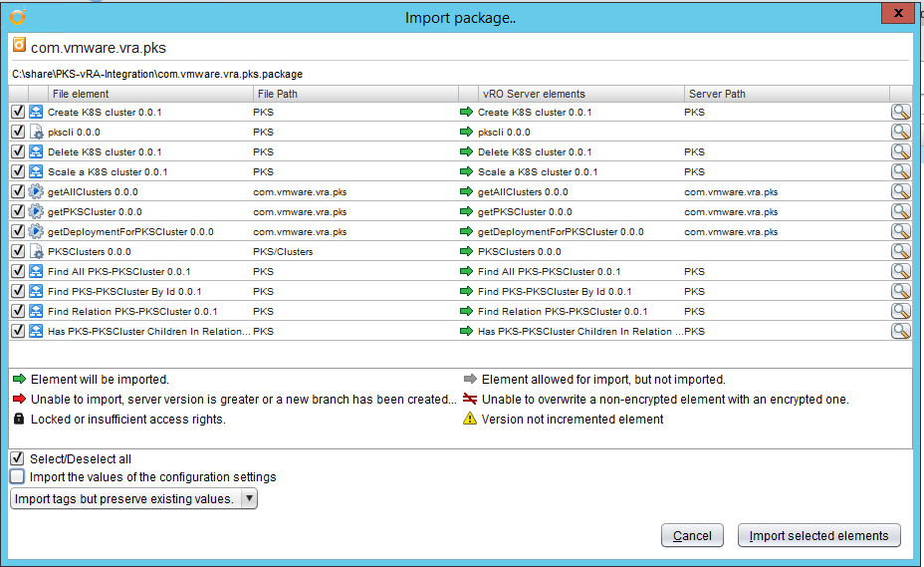
Task: Click workflow icon beside Delete K8S cluster
Action: pyautogui.click(x=36, y=151)
